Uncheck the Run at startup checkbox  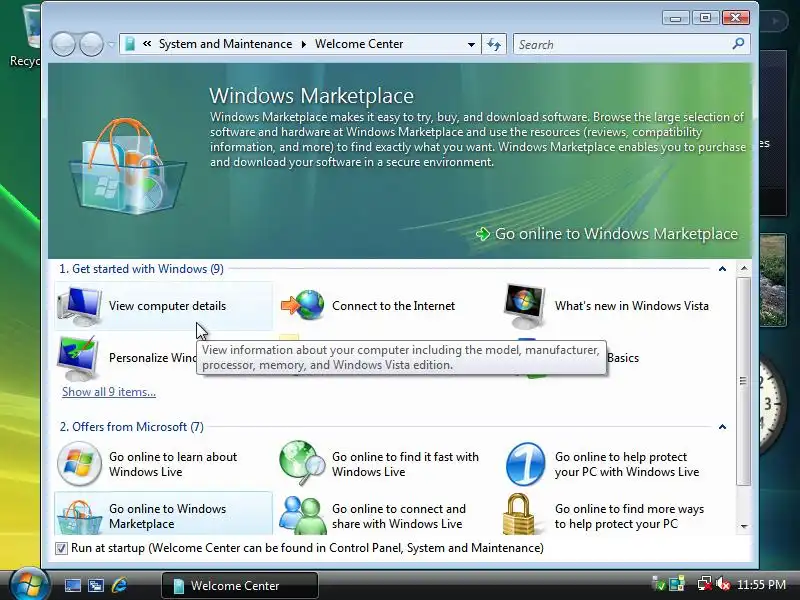(x=61, y=548)
